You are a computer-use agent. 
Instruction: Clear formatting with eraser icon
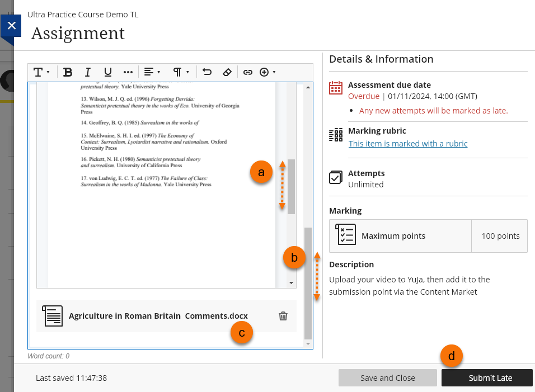point(227,72)
